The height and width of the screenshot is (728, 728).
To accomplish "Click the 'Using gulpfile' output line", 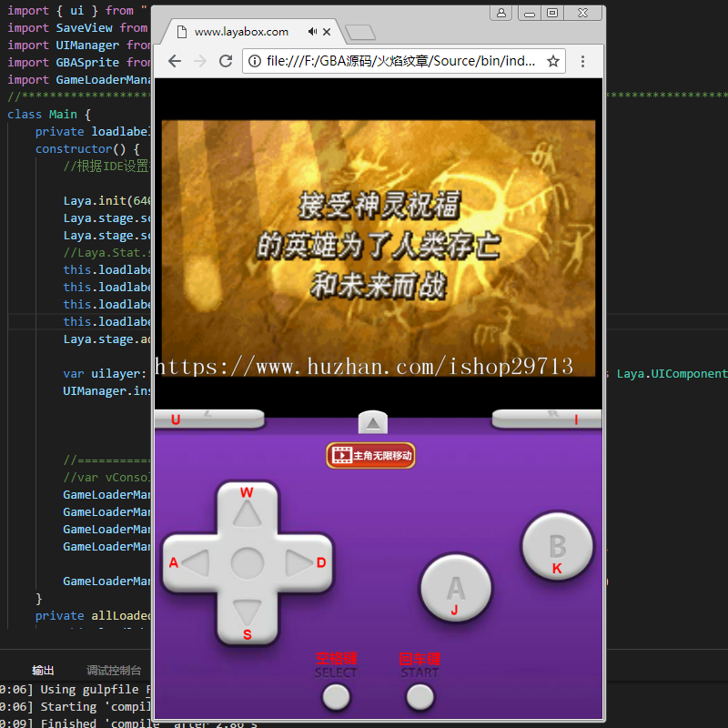I will (76, 690).
